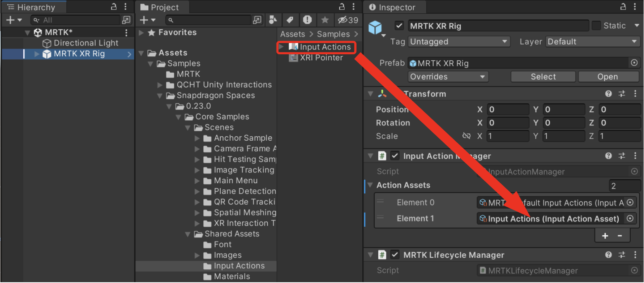Click the Hierarchy search field
This screenshot has height=283, width=644.
(76, 20)
